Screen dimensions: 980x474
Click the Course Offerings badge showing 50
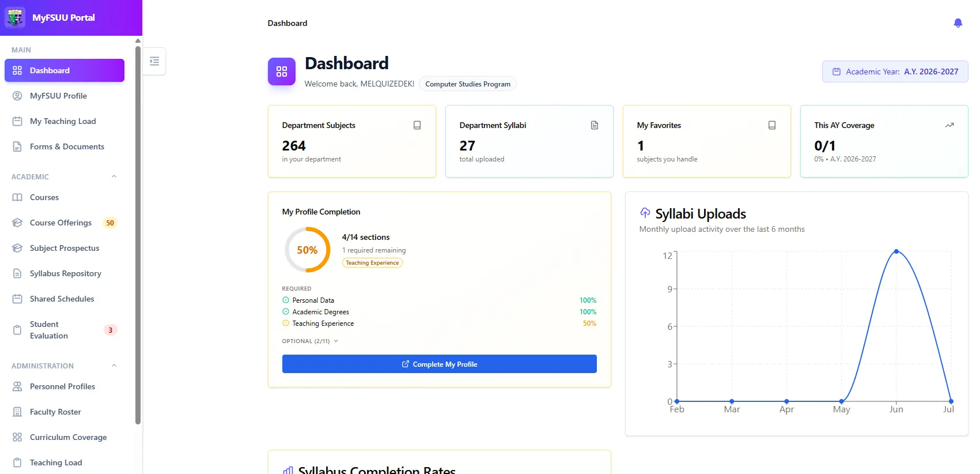[x=110, y=223]
